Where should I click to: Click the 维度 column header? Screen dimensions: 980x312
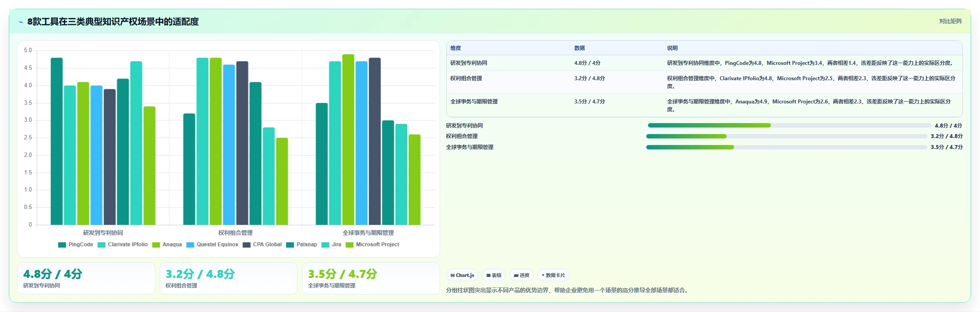click(x=455, y=48)
